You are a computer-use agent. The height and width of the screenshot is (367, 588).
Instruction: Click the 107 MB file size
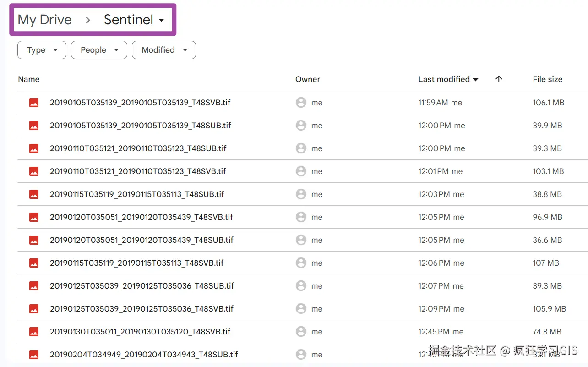546,263
